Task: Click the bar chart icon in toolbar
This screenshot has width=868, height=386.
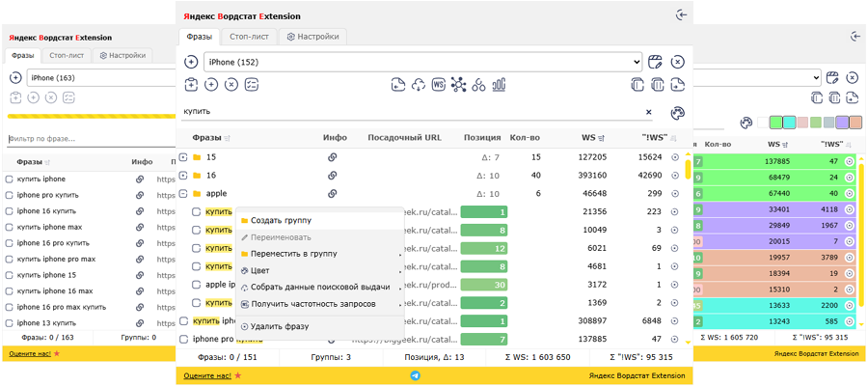Action: click(499, 85)
